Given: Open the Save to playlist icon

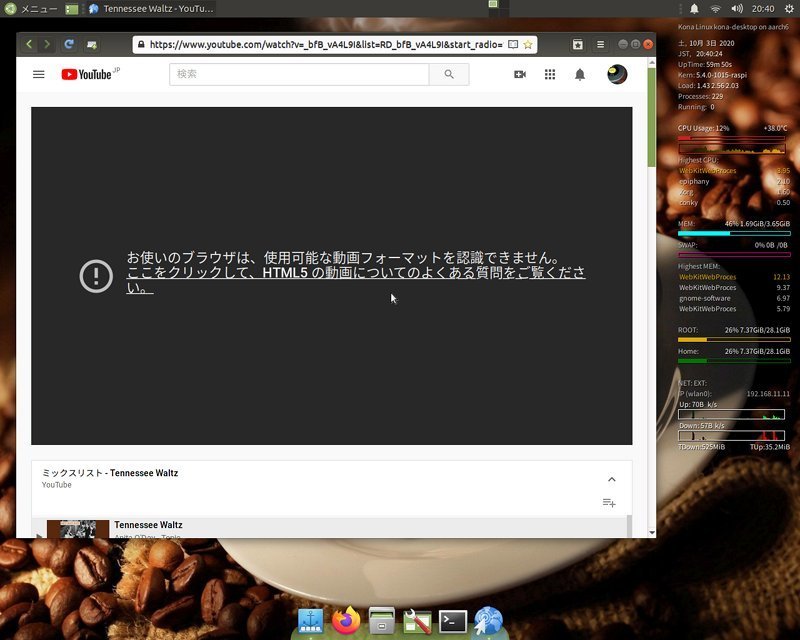Looking at the screenshot, I should pyautogui.click(x=608, y=503).
